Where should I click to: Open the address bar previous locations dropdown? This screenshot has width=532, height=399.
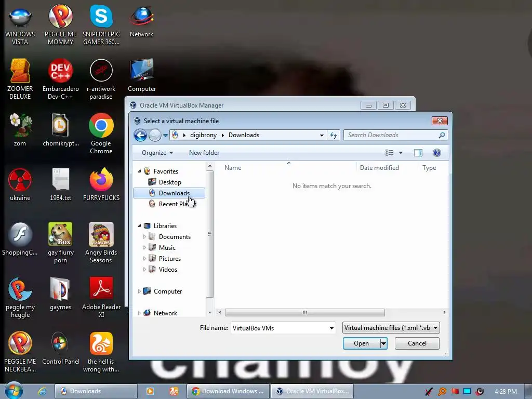tap(321, 136)
